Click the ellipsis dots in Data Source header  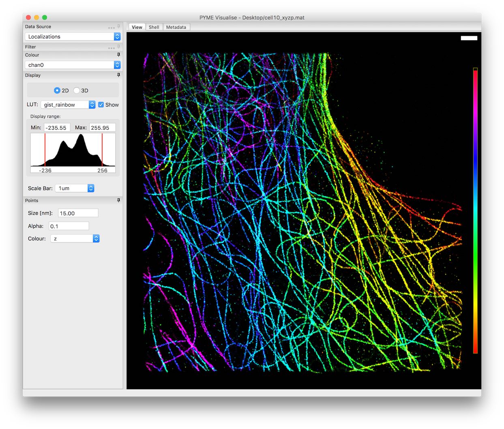point(111,28)
